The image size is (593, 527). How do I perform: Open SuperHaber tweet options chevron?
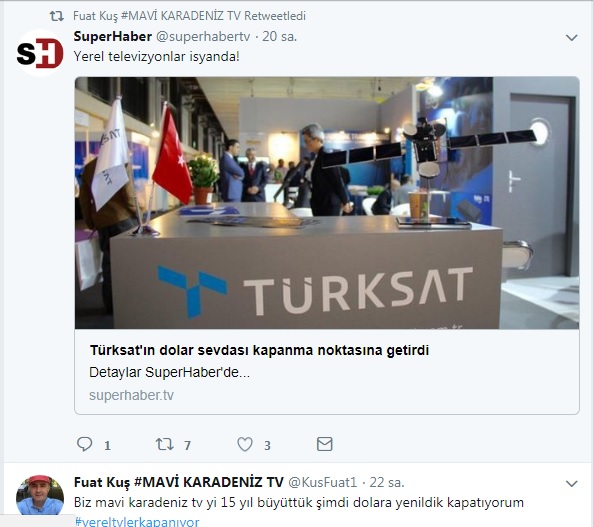pos(571,37)
